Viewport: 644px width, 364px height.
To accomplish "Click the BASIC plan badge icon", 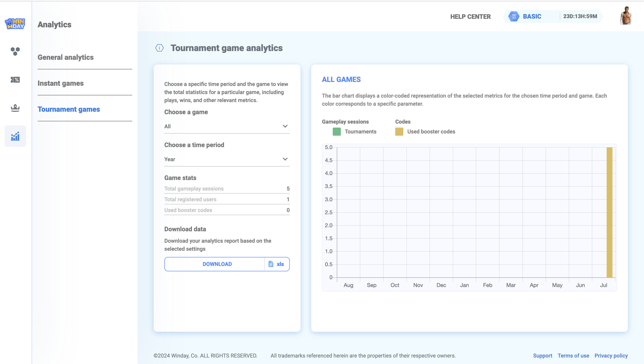I will [x=514, y=17].
